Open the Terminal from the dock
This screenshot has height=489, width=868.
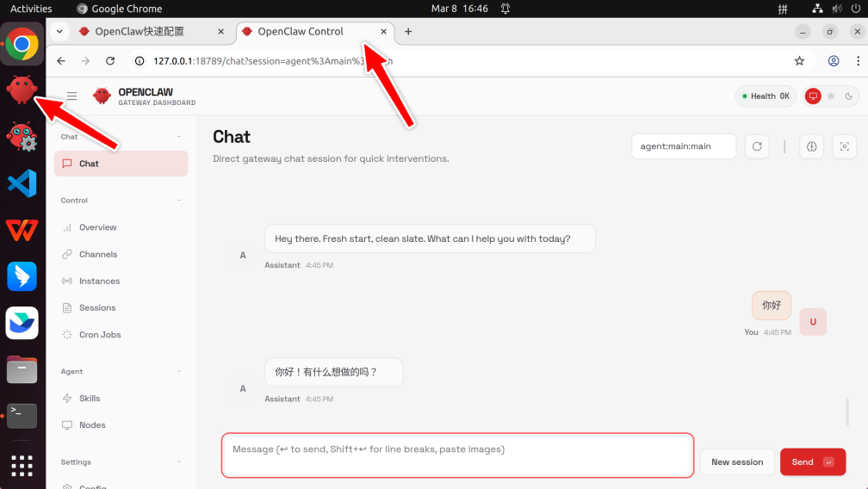coord(22,416)
